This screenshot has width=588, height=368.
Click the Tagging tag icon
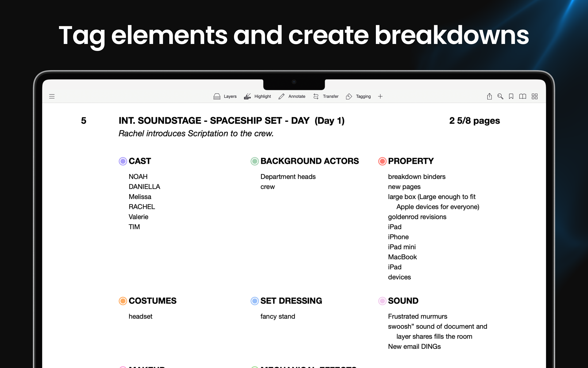point(349,96)
